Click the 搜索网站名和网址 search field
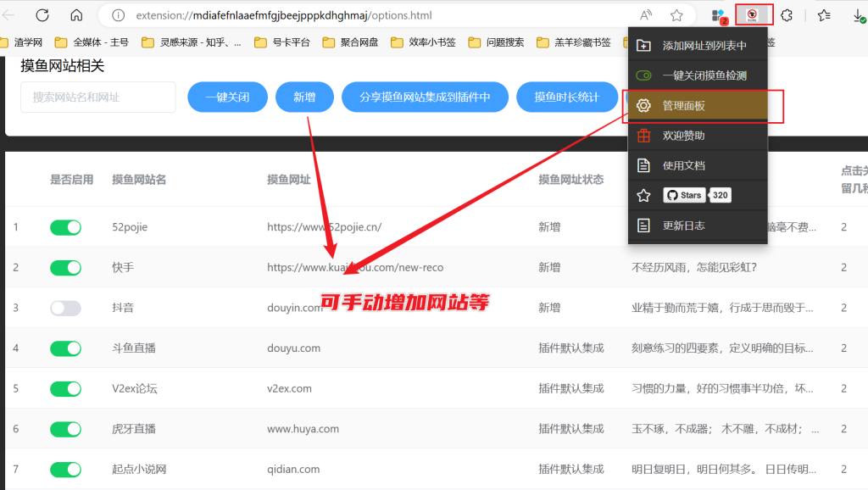The height and width of the screenshot is (490, 868). (97, 97)
